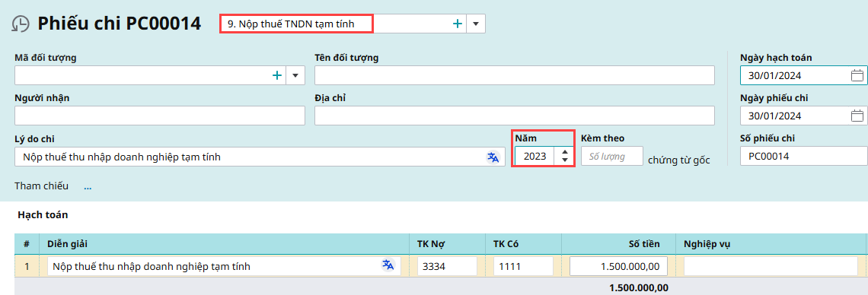Open calendar for Ngày phiếu chi
The width and height of the screenshot is (868, 295).
click(857, 116)
